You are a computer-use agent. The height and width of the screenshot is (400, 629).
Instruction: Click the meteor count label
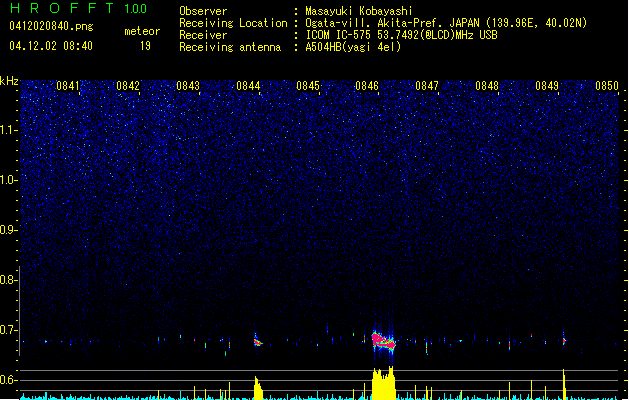coord(142,31)
